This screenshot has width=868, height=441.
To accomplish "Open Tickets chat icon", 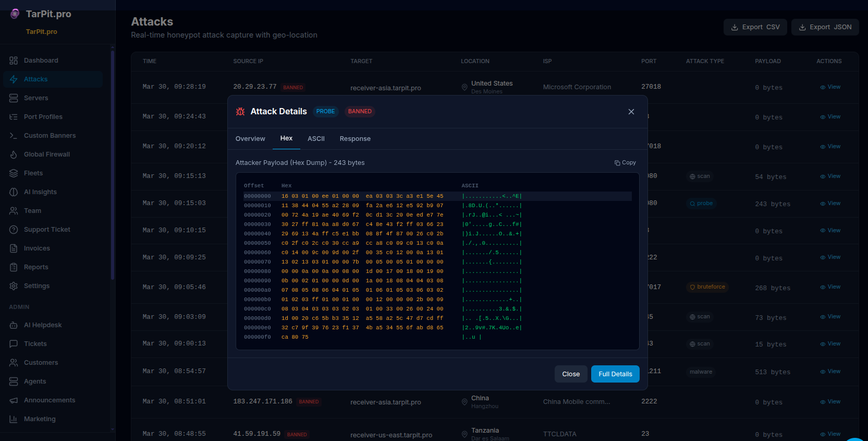I will (14, 344).
